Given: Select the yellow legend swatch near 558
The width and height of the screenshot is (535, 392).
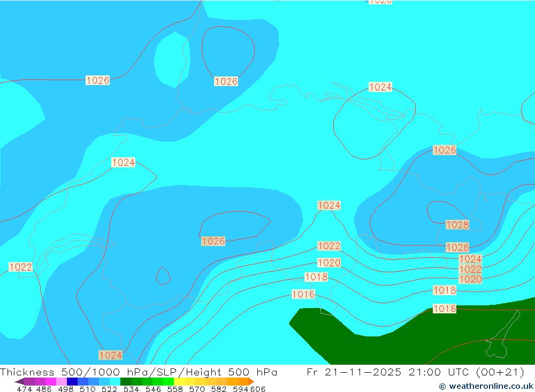Looking at the screenshot, I should [179, 381].
